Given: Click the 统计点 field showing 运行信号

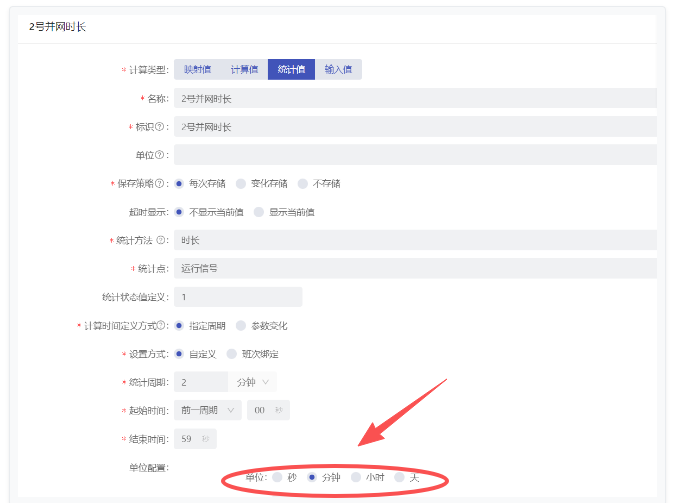Looking at the screenshot, I should 414,268.
